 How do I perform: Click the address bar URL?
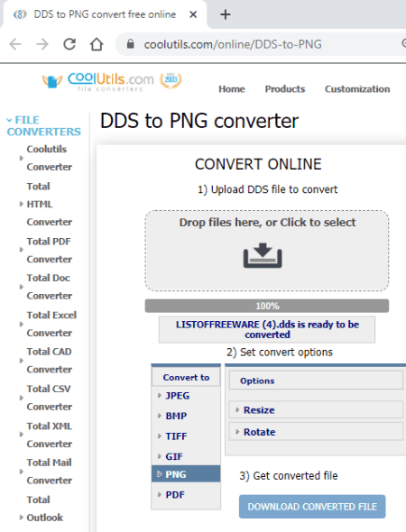[x=233, y=44]
